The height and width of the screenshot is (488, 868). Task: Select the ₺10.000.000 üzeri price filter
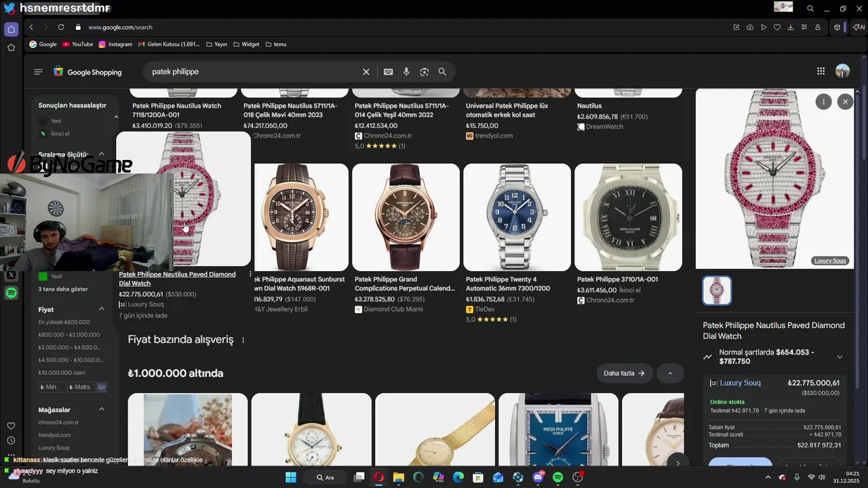point(62,373)
